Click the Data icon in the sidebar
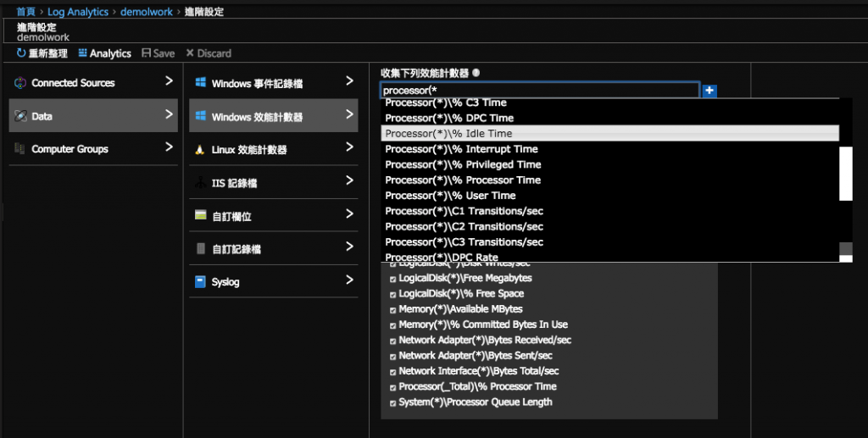This screenshot has width=868, height=438. point(20,116)
